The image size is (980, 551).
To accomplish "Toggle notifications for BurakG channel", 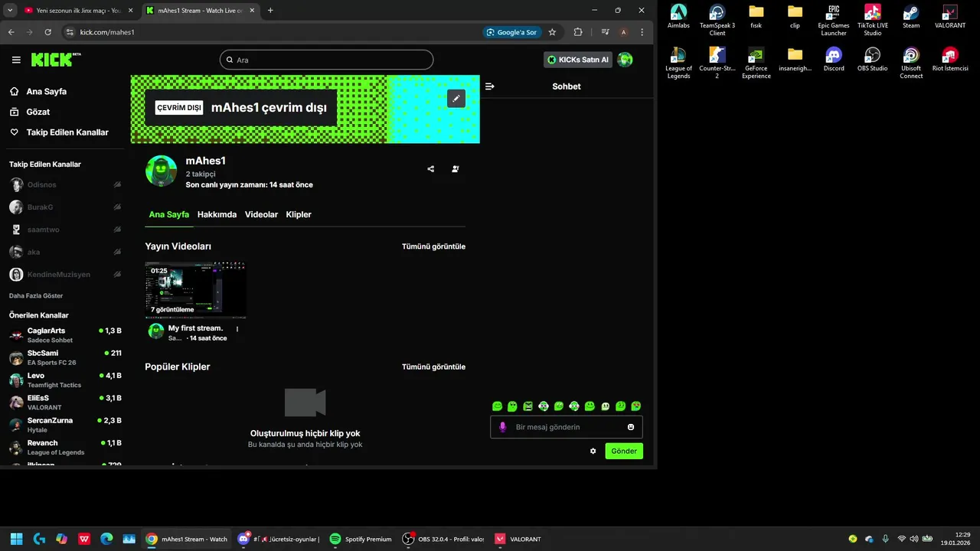I will (118, 207).
